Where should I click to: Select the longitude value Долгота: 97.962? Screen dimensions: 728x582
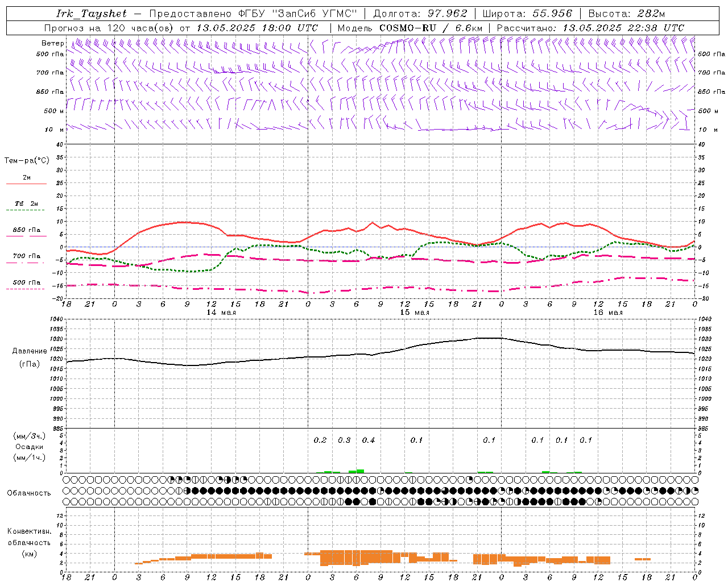coord(420,14)
